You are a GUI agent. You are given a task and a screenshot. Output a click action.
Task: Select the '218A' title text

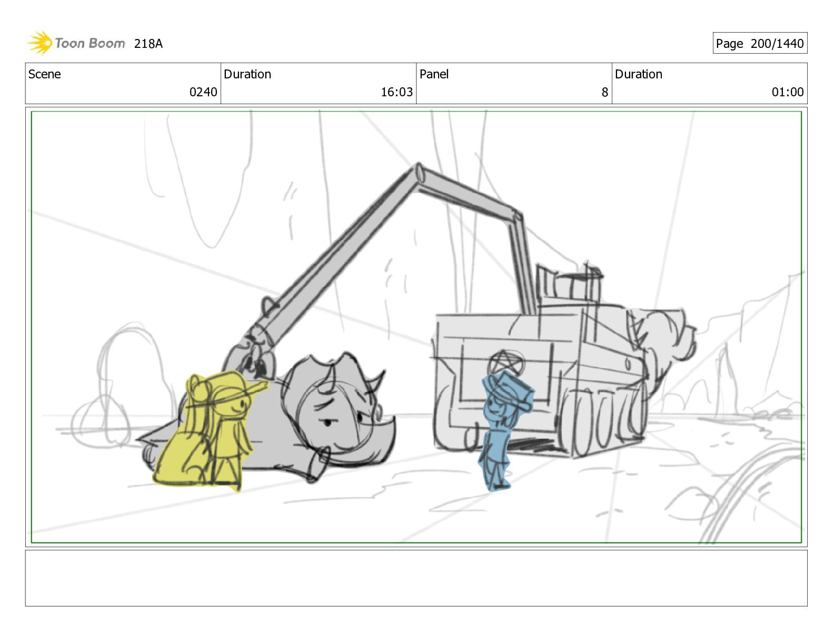click(148, 44)
